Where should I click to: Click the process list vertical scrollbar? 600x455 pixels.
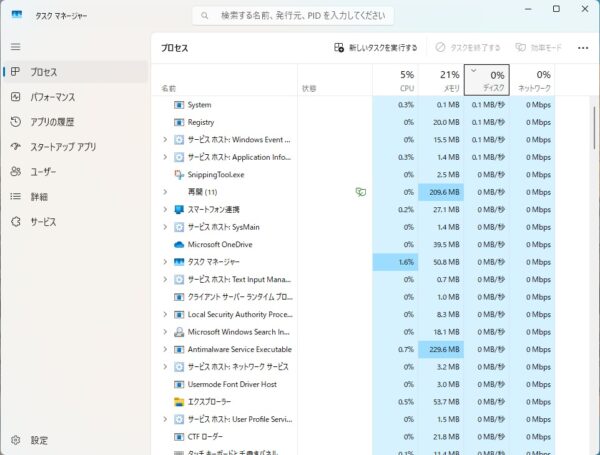[594, 126]
